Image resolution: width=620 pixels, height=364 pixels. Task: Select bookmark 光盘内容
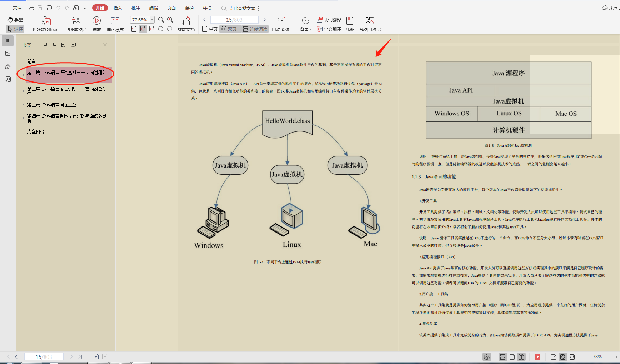(x=36, y=131)
